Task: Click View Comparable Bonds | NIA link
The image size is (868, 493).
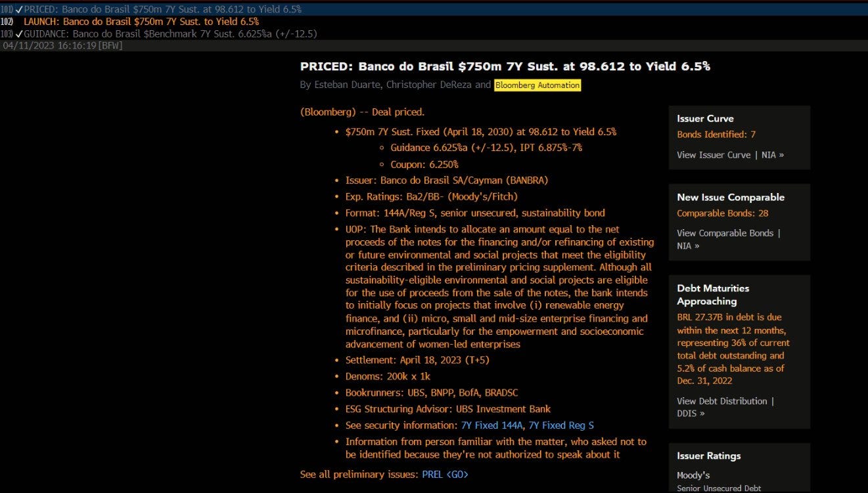Action: (729, 239)
